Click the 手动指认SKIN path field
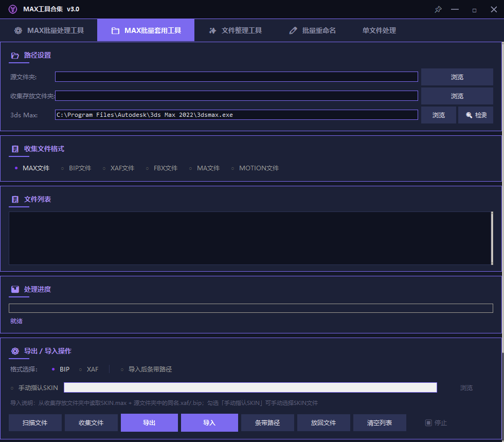 pos(250,387)
